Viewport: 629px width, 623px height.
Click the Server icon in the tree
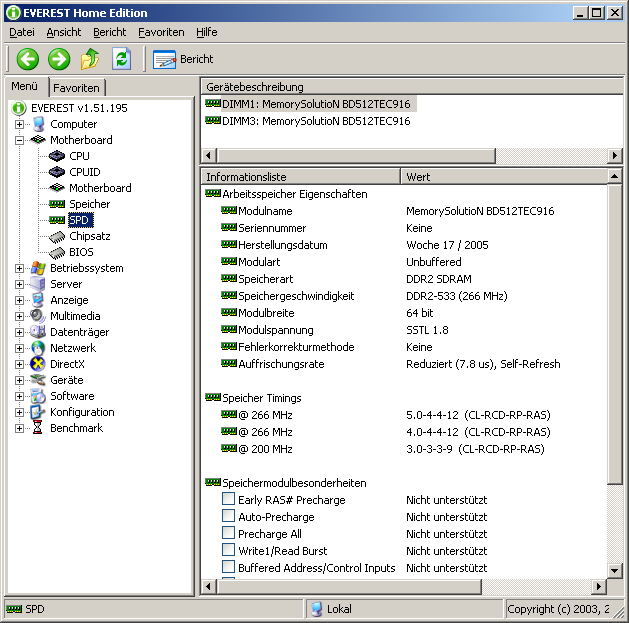38,284
